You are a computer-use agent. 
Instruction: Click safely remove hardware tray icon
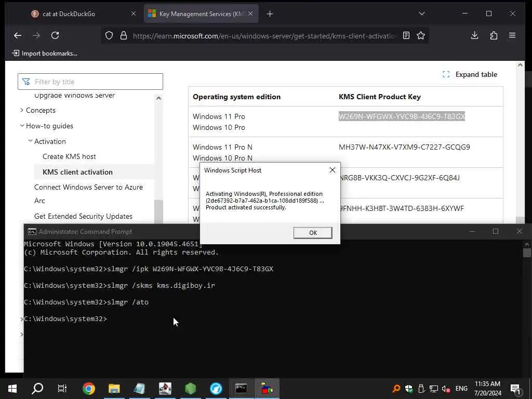(x=421, y=389)
